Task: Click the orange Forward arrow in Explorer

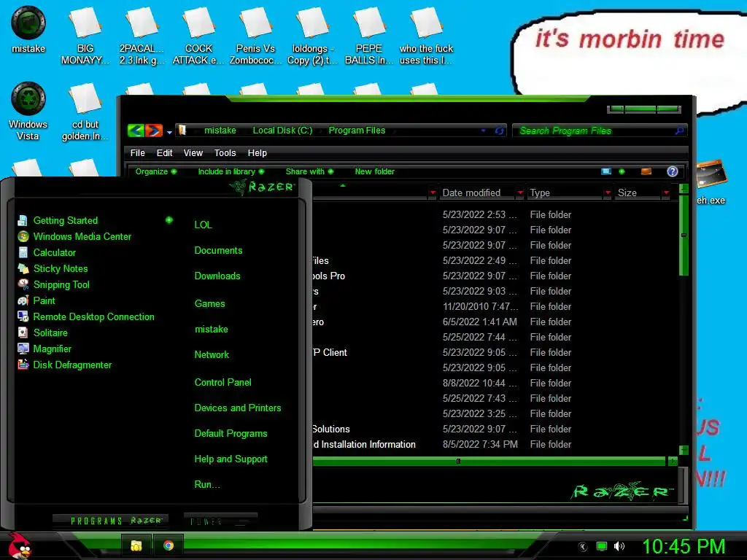Action: (x=153, y=131)
